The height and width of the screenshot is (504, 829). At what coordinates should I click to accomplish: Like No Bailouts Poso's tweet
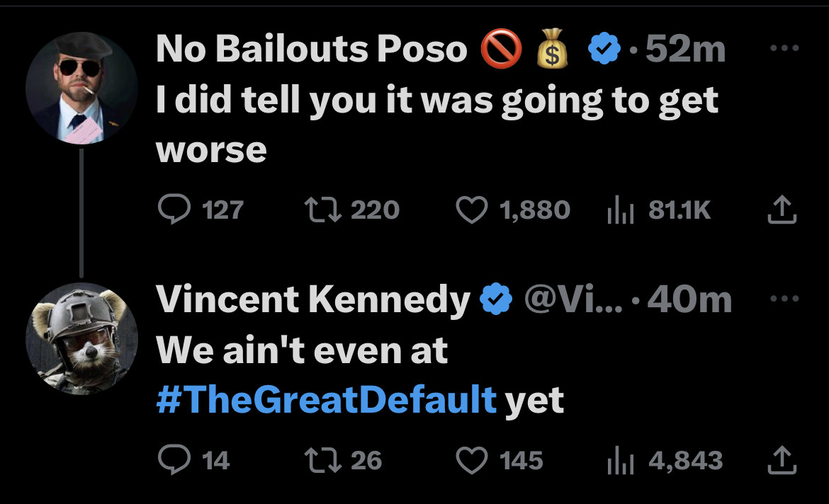tap(471, 209)
